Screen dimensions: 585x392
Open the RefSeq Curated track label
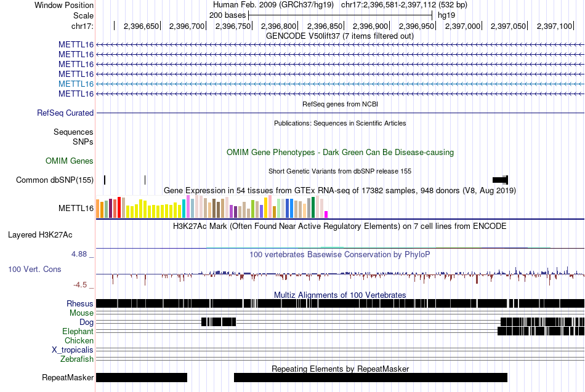pos(65,113)
